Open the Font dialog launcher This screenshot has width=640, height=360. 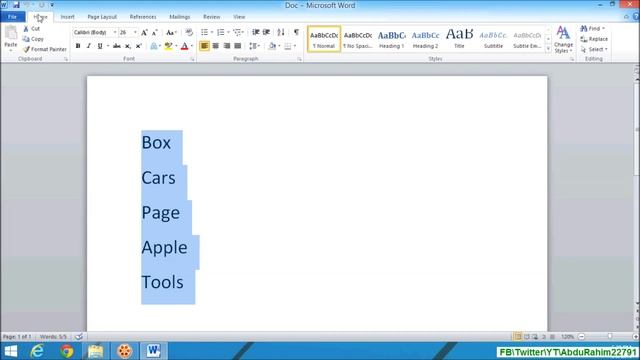(192, 60)
